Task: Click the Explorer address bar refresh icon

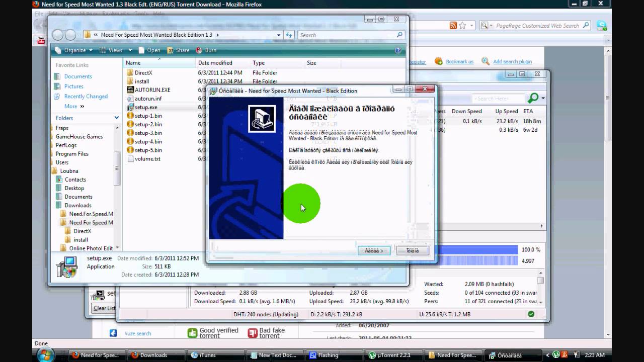Action: pos(289,35)
